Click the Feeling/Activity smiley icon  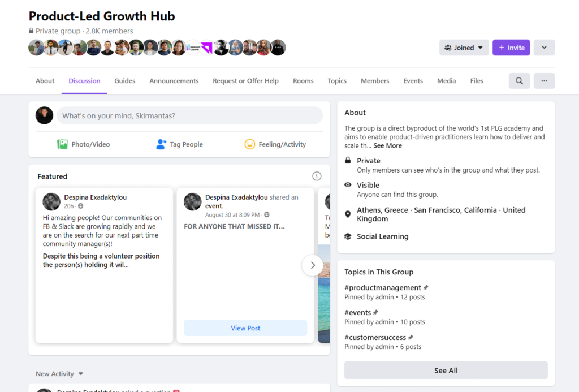click(x=249, y=144)
